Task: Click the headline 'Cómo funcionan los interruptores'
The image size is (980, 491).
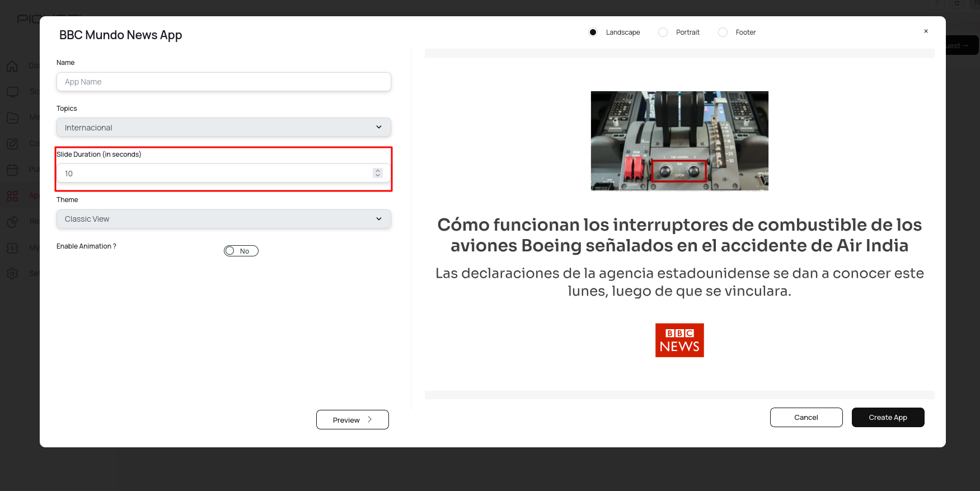Action: pos(679,235)
